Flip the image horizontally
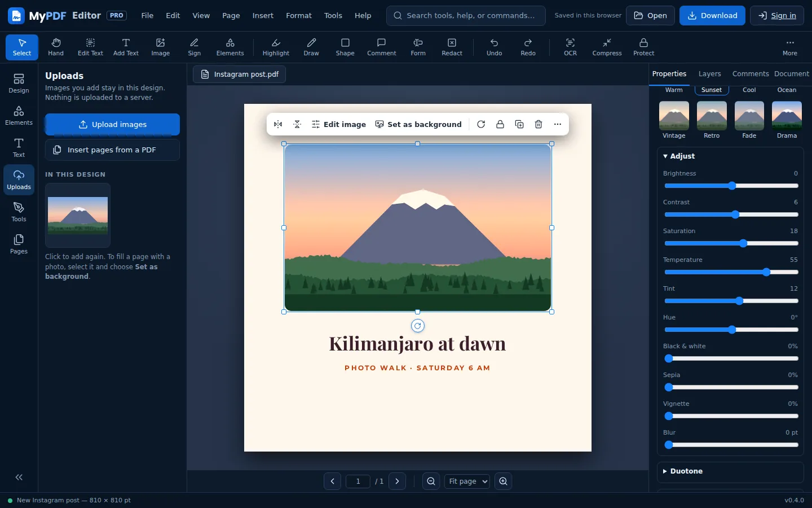Image resolution: width=812 pixels, height=508 pixels. click(x=278, y=124)
